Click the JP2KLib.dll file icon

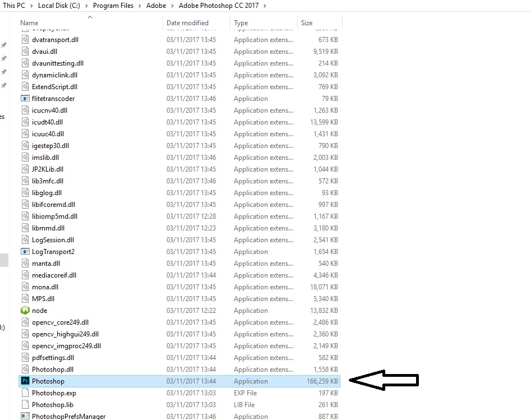25,169
